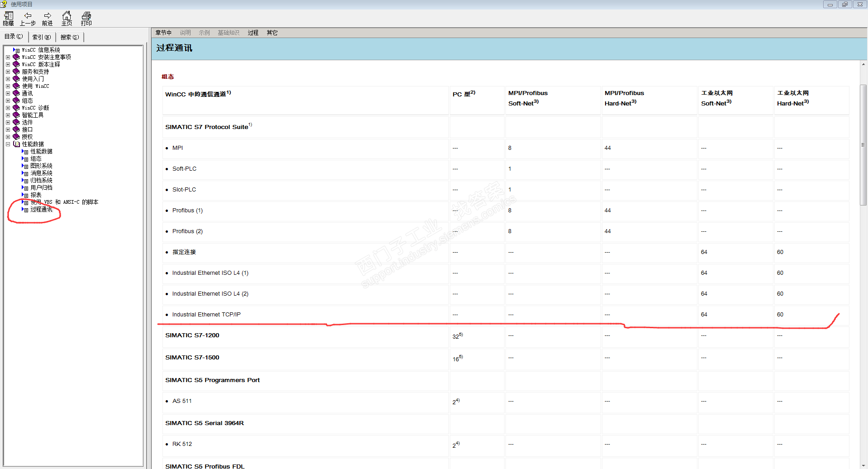Click 说明 in the topic navigation bar
The image size is (868, 469).
click(x=185, y=33)
